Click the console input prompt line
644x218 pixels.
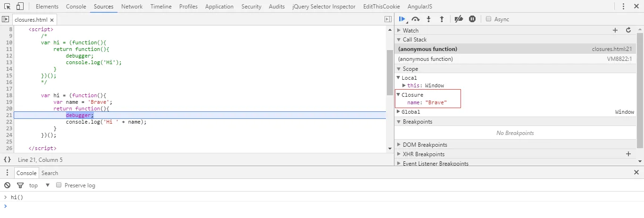[x=283, y=206]
